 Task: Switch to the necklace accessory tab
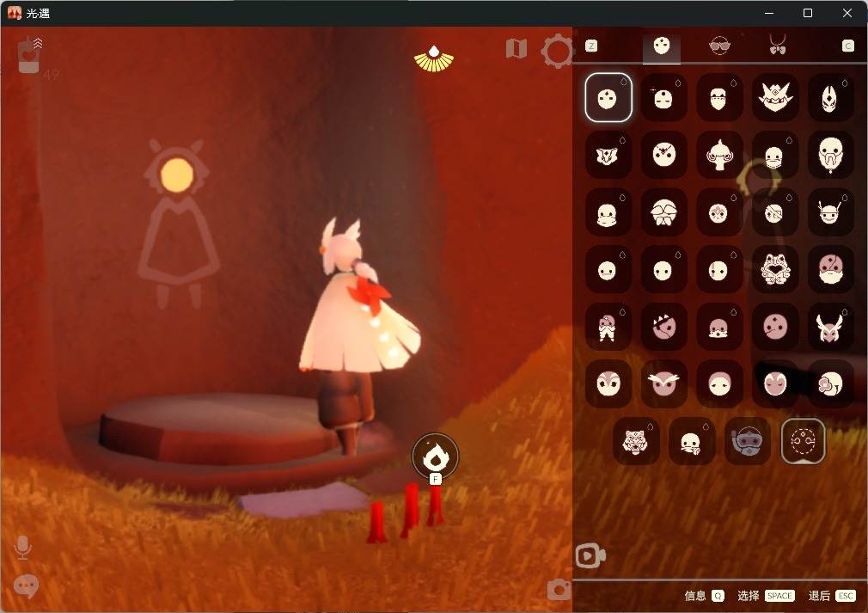[x=777, y=45]
